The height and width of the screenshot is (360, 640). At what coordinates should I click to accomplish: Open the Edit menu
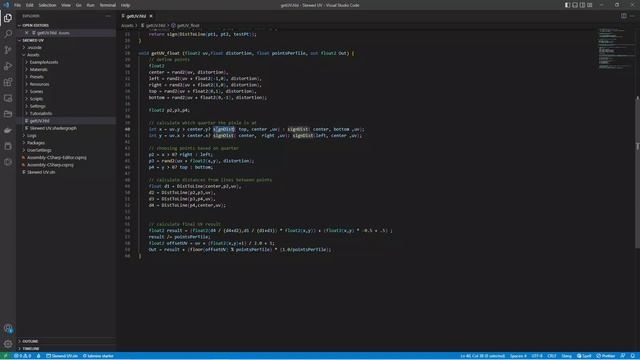30,5
